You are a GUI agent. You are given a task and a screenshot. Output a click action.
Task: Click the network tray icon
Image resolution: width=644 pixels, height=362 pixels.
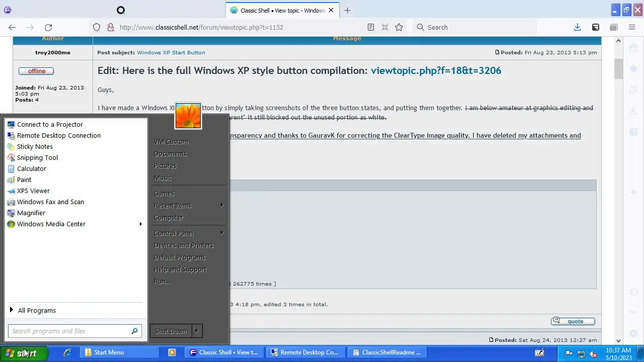[581, 353]
